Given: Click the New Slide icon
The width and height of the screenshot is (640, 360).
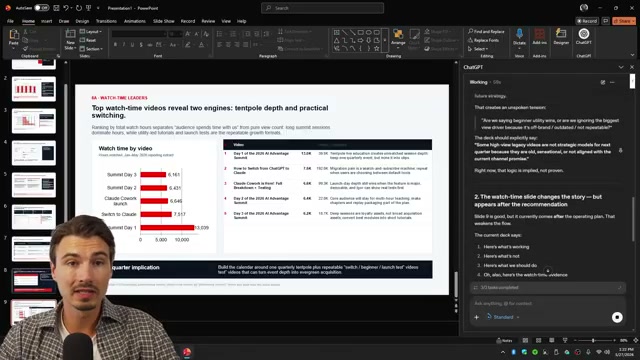Looking at the screenshot, I should point(70,34).
